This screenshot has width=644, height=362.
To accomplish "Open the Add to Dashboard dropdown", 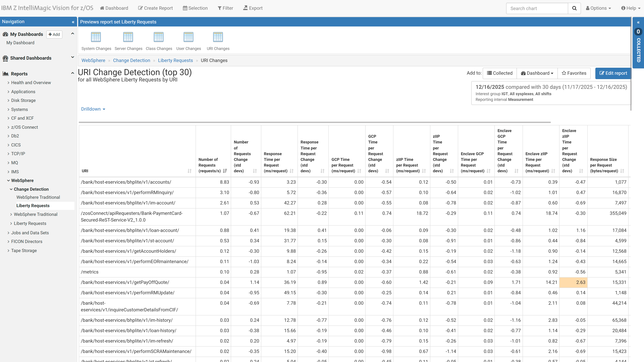I will coord(537,73).
